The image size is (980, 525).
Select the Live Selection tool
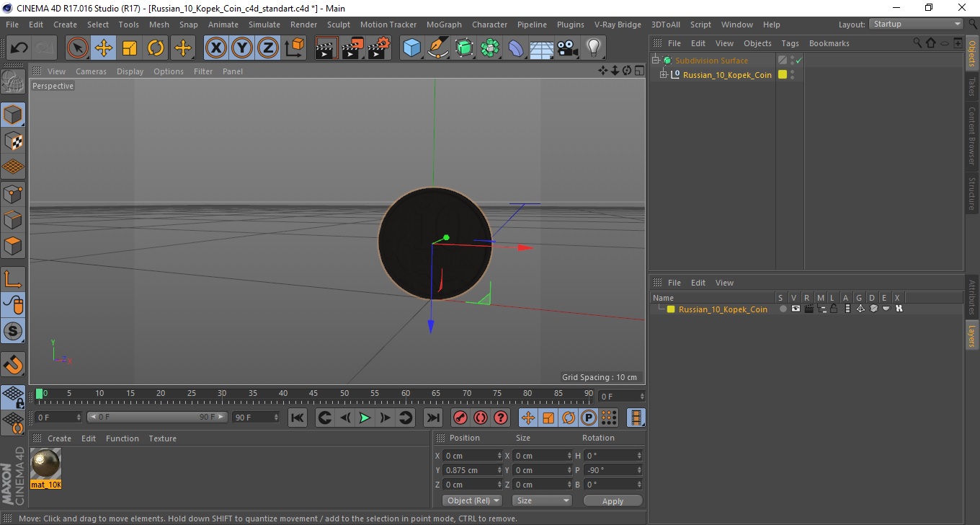[x=78, y=48]
